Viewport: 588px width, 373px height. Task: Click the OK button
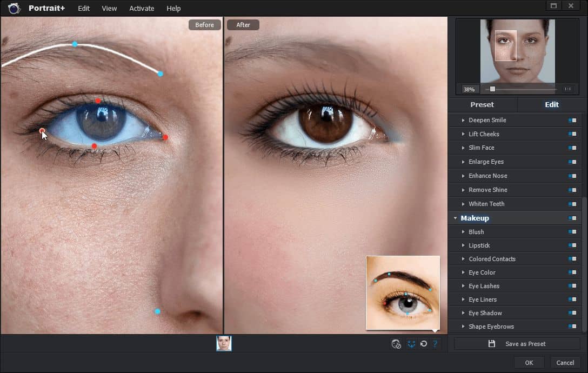tap(529, 362)
